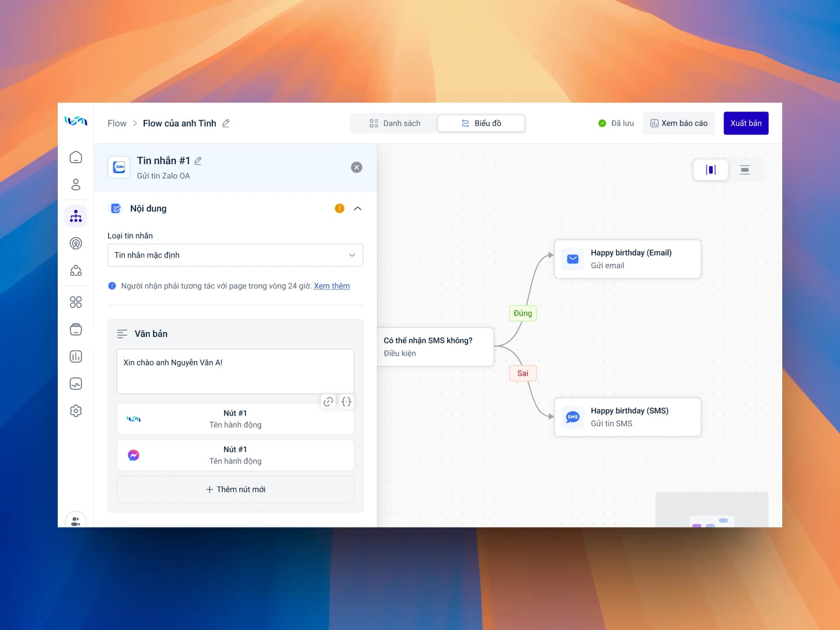
Task: Select the first Nút #1 action button
Action: tap(235, 419)
